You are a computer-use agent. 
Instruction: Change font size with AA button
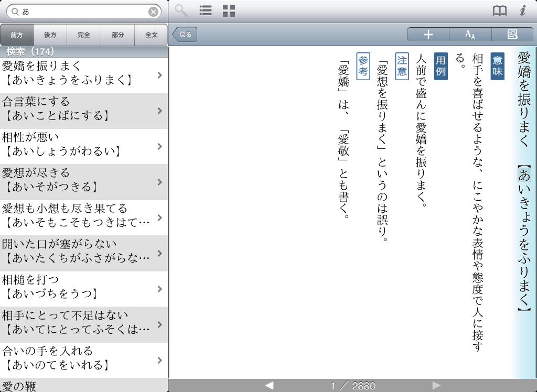pyautogui.click(x=470, y=35)
